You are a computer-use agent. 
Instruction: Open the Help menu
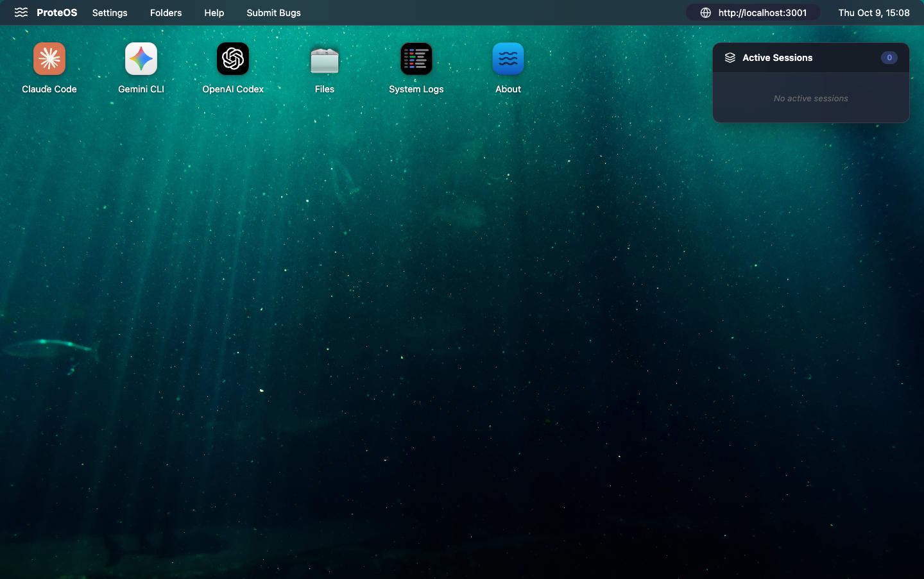[214, 13]
